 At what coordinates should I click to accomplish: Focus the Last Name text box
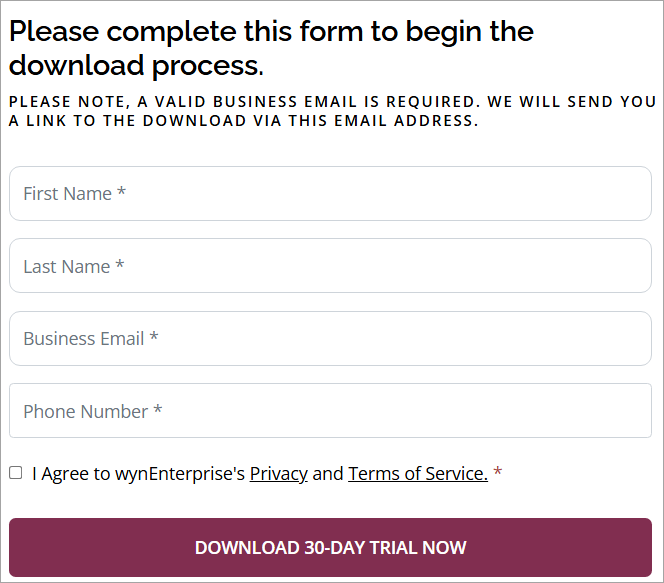[x=330, y=266]
